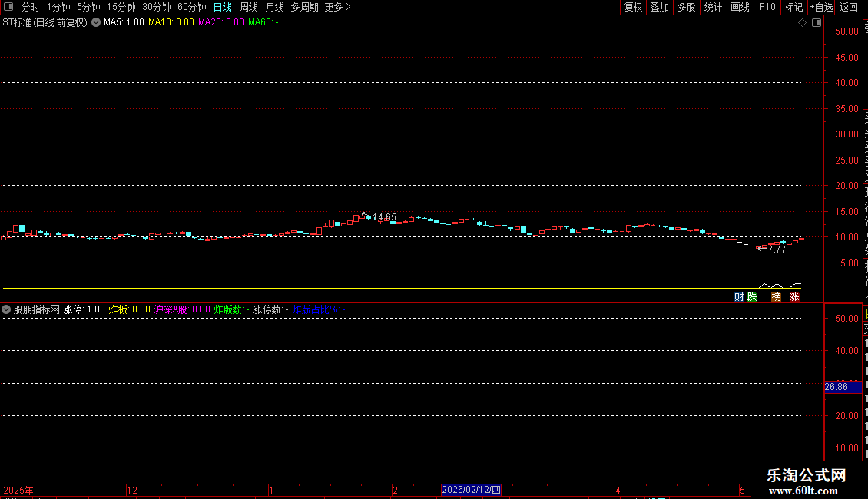Click the 涨停: 1.00 value
The width and height of the screenshot is (868, 499).
click(x=84, y=309)
